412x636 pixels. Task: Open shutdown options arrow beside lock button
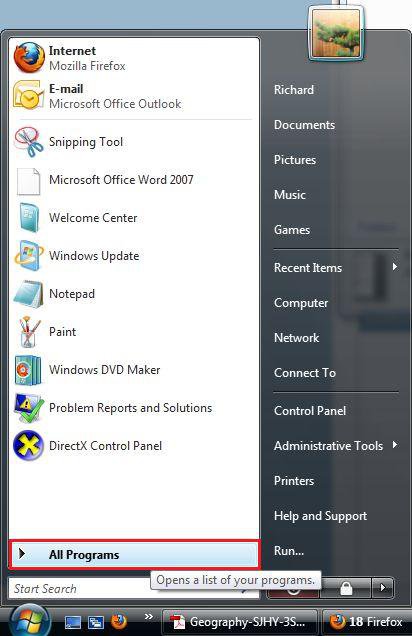382,587
